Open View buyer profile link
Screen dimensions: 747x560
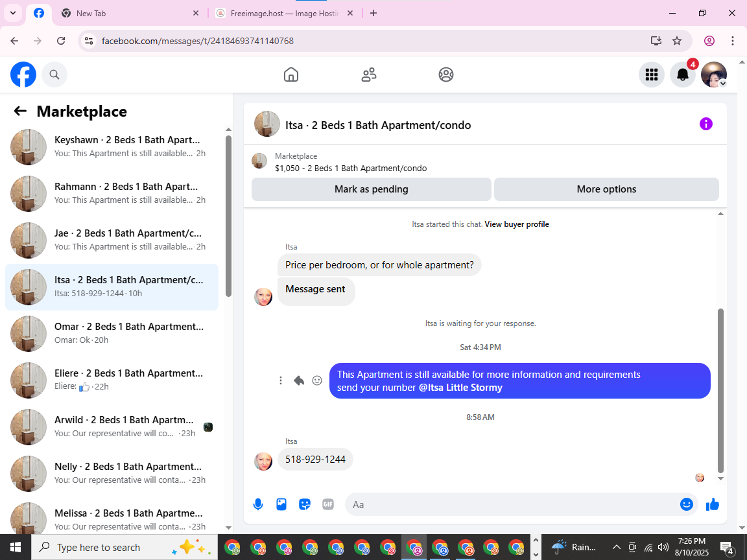pos(516,224)
